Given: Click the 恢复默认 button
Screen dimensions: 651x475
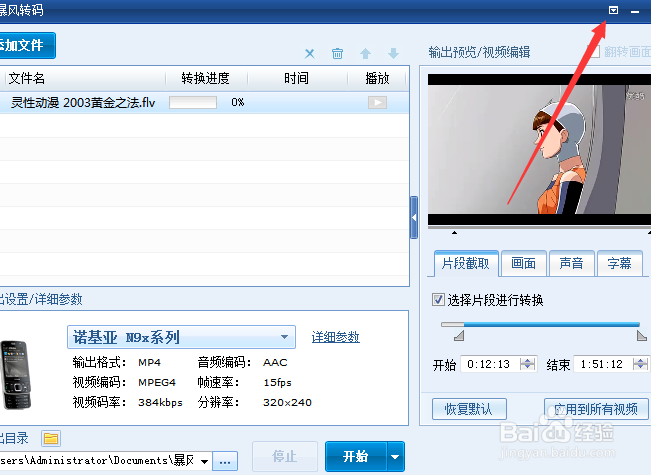Looking at the screenshot, I should tap(469, 409).
